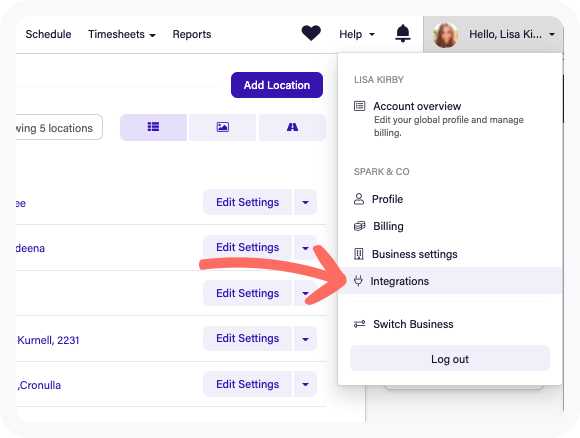The height and width of the screenshot is (438, 580).
Task: Expand the Help dropdown
Action: pos(357,34)
